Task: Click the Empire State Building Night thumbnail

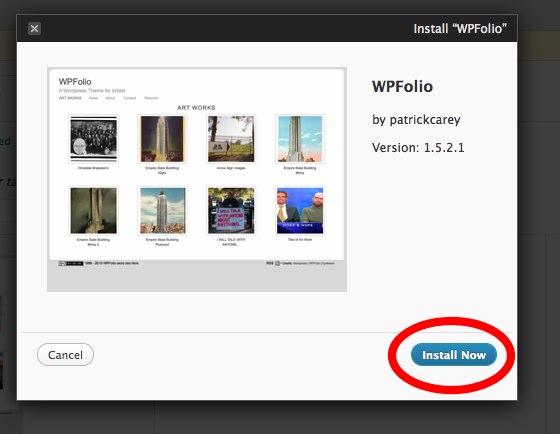Action: [x=162, y=139]
